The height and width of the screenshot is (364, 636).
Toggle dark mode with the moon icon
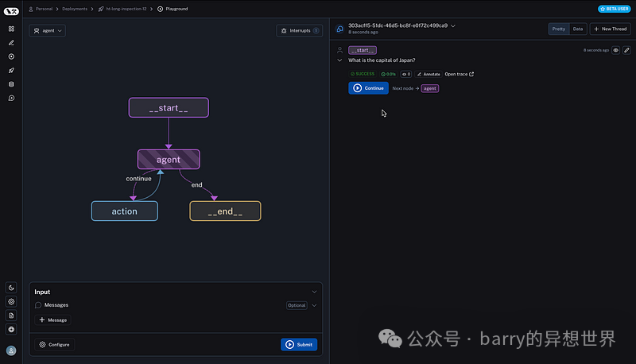11,288
